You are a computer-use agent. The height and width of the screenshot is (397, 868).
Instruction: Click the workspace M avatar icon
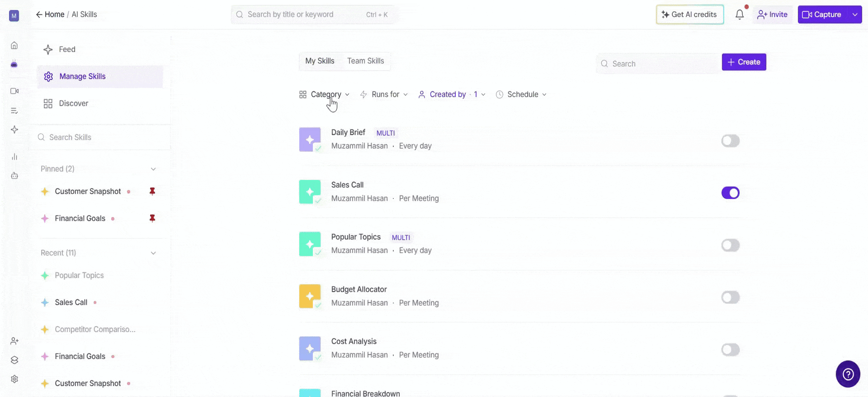pyautogui.click(x=14, y=16)
